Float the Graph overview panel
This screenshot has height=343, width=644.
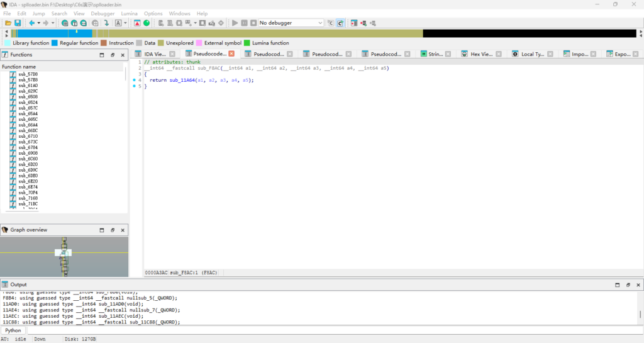click(x=113, y=230)
